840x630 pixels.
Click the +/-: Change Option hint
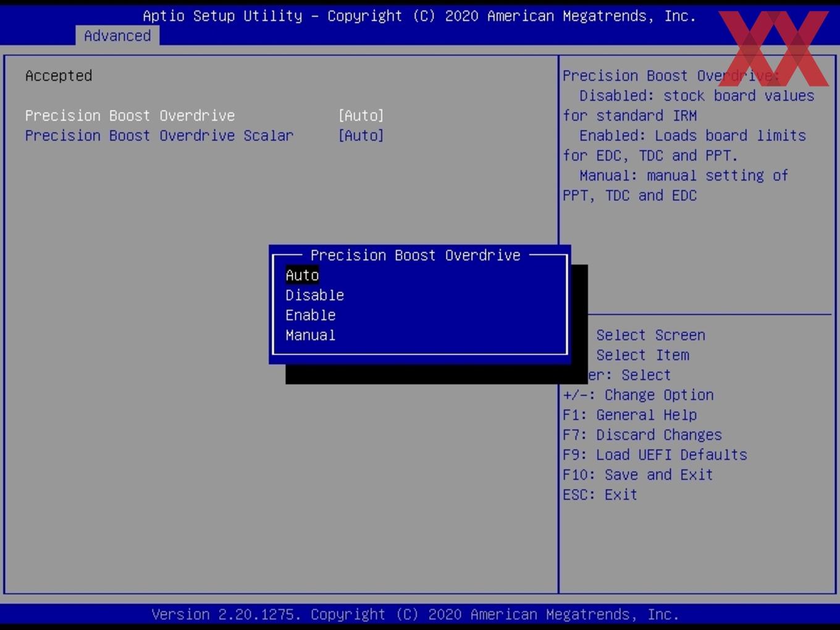[638, 395]
